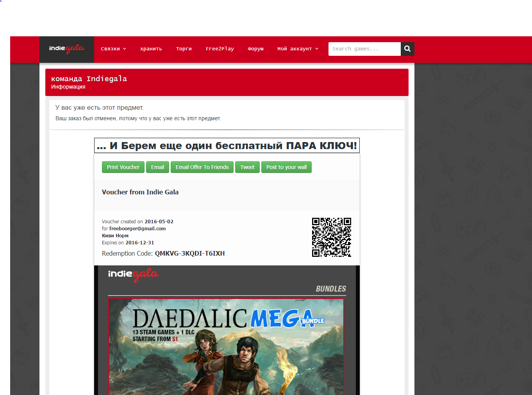The height and width of the screenshot is (395, 532).
Task: Click the Tweet button
Action: click(x=247, y=167)
